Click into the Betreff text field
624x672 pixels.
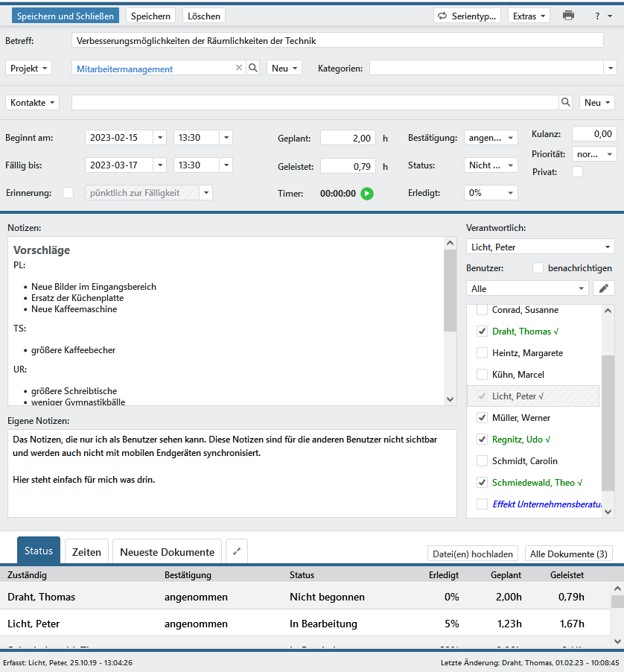tap(337, 41)
